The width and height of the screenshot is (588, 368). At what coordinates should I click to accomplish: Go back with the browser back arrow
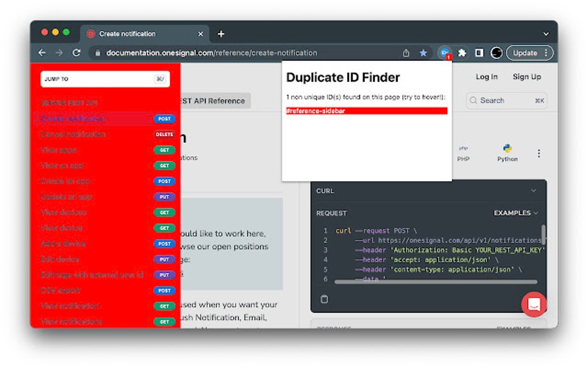[x=42, y=53]
